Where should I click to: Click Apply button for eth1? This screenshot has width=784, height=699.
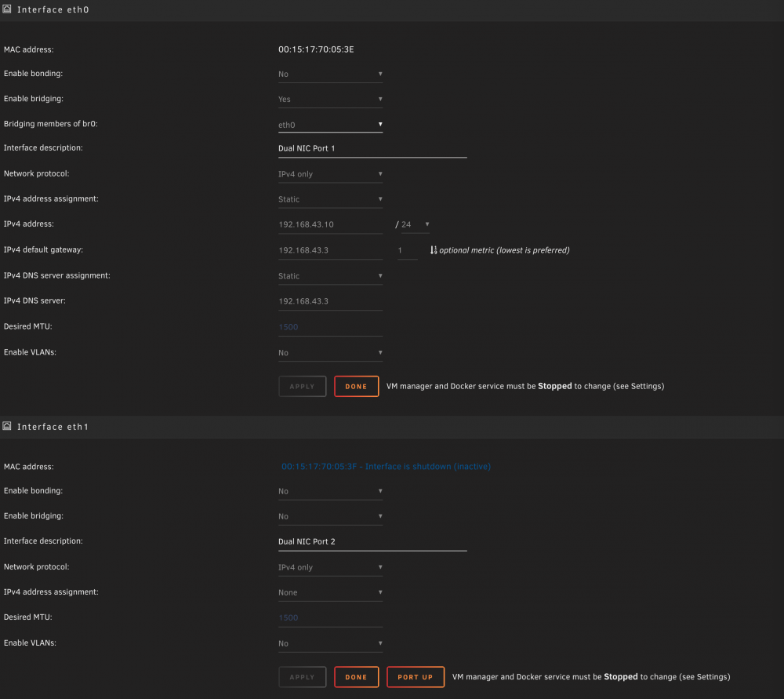pos(302,677)
